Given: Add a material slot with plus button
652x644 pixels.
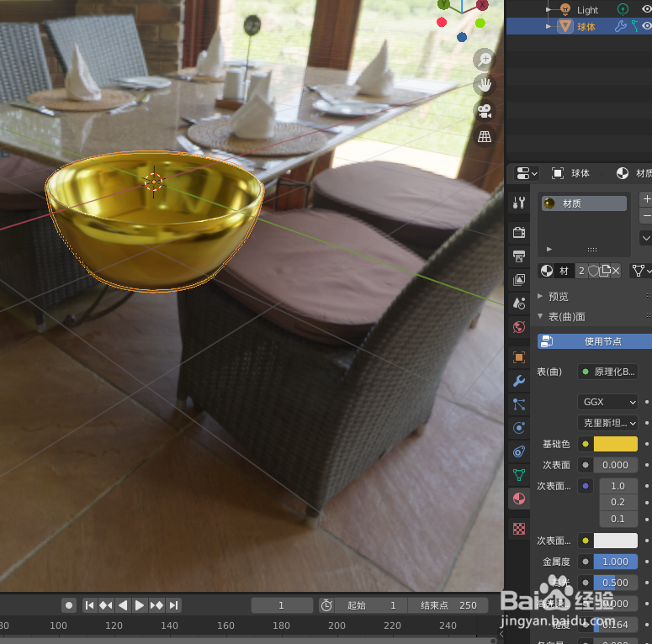Looking at the screenshot, I should point(646,199).
